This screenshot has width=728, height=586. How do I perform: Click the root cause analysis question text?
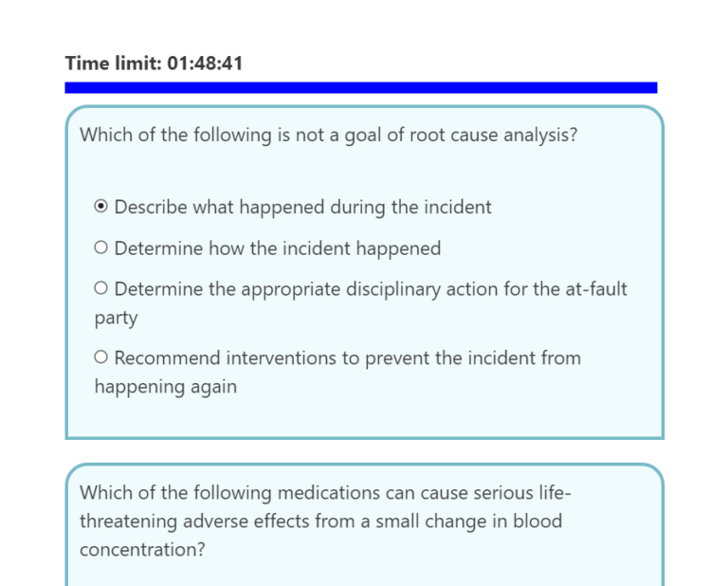click(328, 135)
